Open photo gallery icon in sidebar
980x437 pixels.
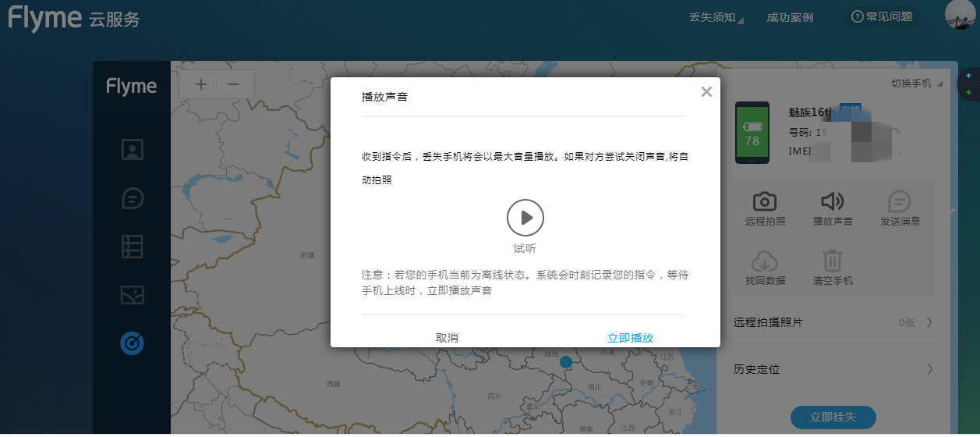132,295
